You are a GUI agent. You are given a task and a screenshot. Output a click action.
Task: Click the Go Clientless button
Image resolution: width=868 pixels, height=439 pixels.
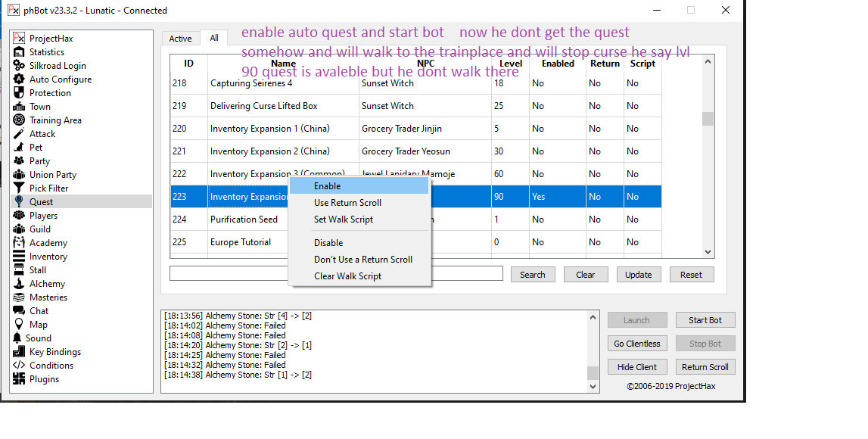click(x=637, y=344)
